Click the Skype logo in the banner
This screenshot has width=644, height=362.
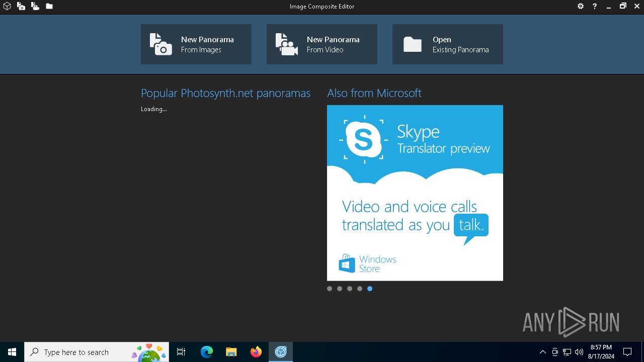click(x=363, y=139)
